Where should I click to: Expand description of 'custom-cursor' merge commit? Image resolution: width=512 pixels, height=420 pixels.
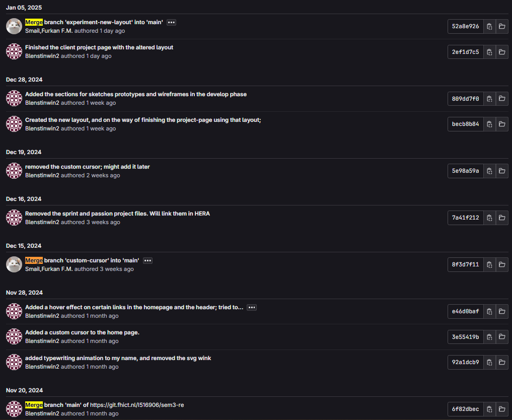tap(148, 260)
